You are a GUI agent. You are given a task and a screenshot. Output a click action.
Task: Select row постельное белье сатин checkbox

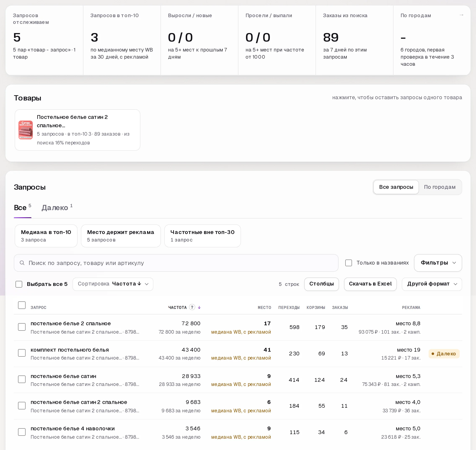click(22, 379)
